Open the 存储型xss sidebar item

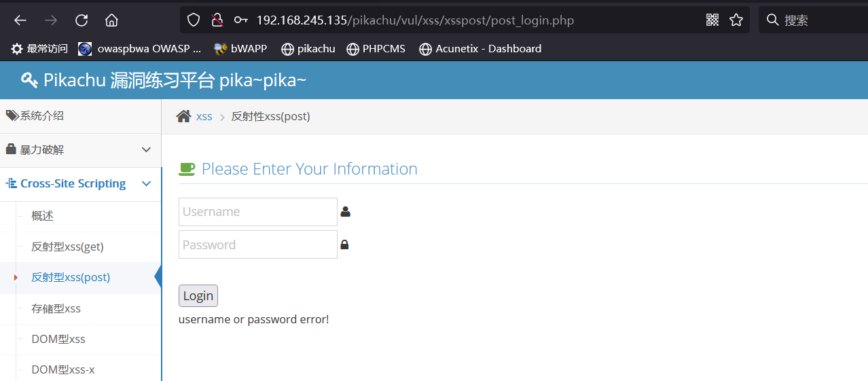click(56, 308)
